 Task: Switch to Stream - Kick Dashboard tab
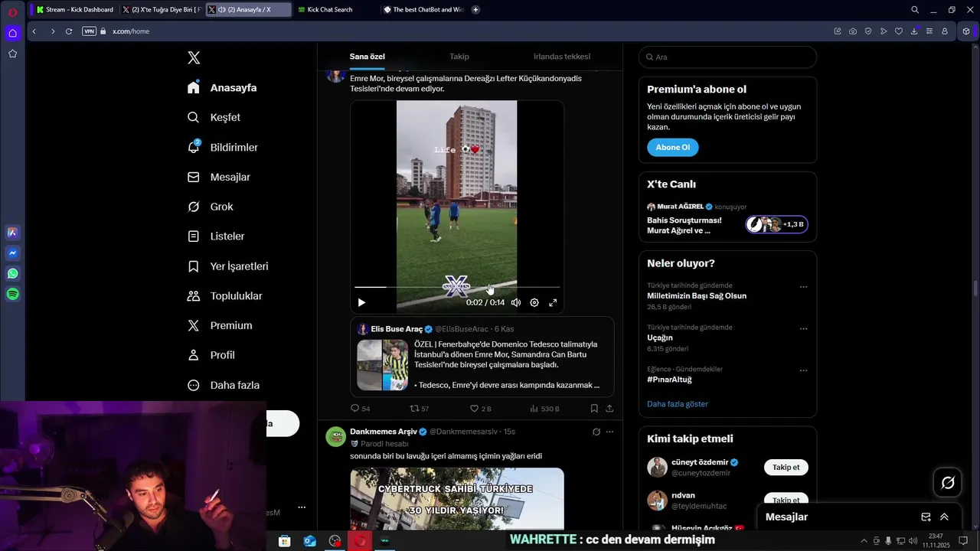[x=74, y=10]
